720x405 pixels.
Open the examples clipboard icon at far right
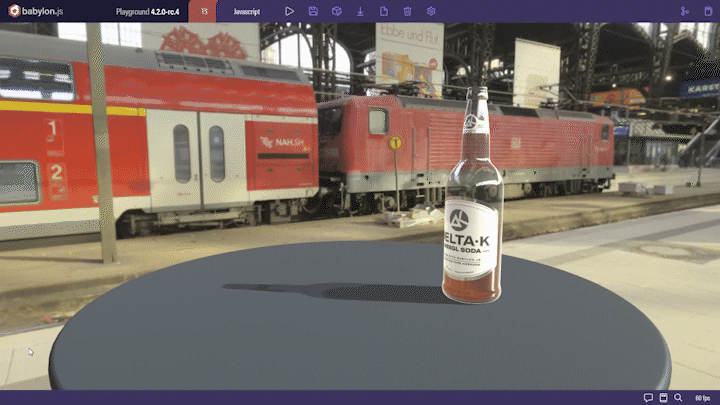[709, 11]
